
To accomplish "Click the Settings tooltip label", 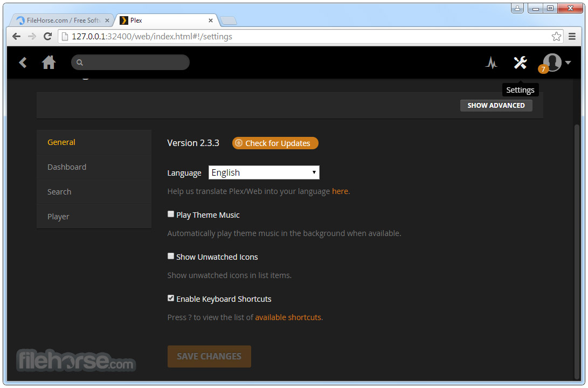I will [520, 90].
